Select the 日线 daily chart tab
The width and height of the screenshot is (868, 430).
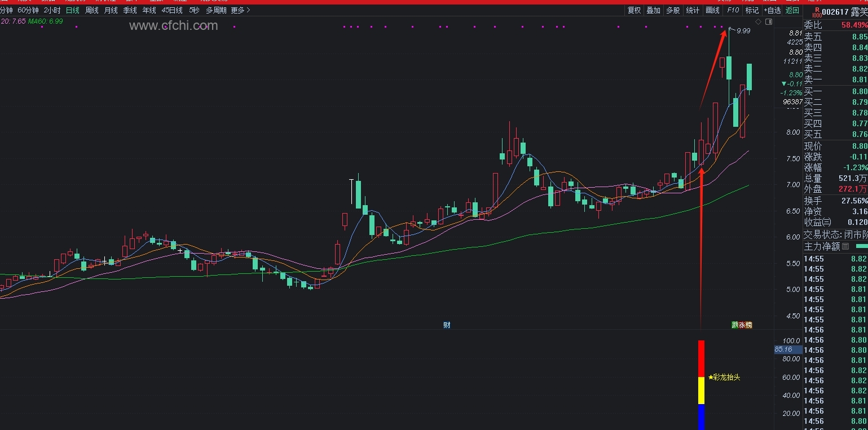[73, 10]
